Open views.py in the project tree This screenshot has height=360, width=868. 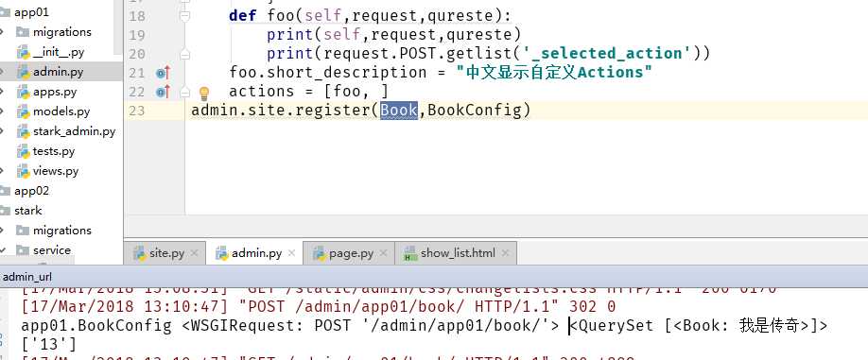56,171
